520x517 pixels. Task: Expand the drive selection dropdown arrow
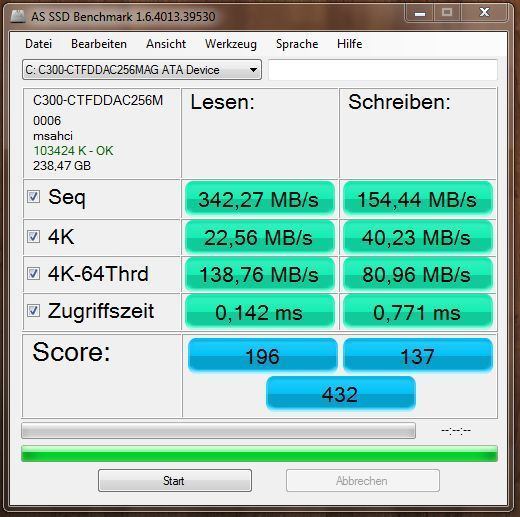253,70
